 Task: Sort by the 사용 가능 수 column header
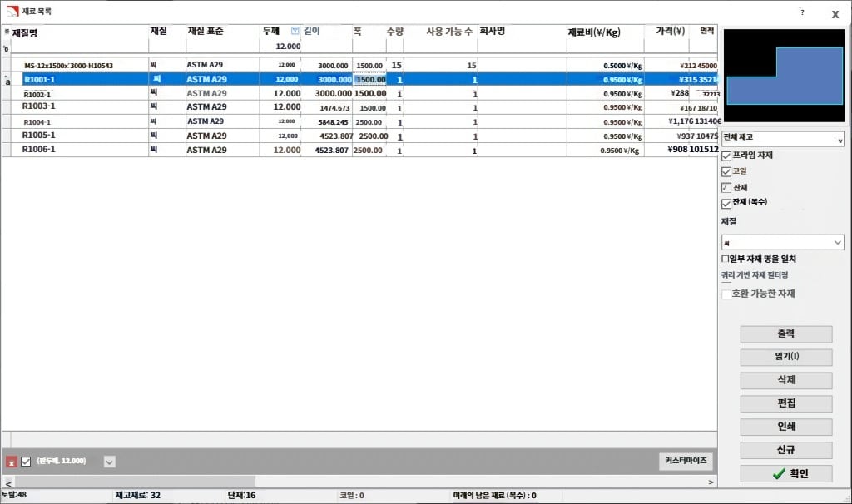click(440, 32)
